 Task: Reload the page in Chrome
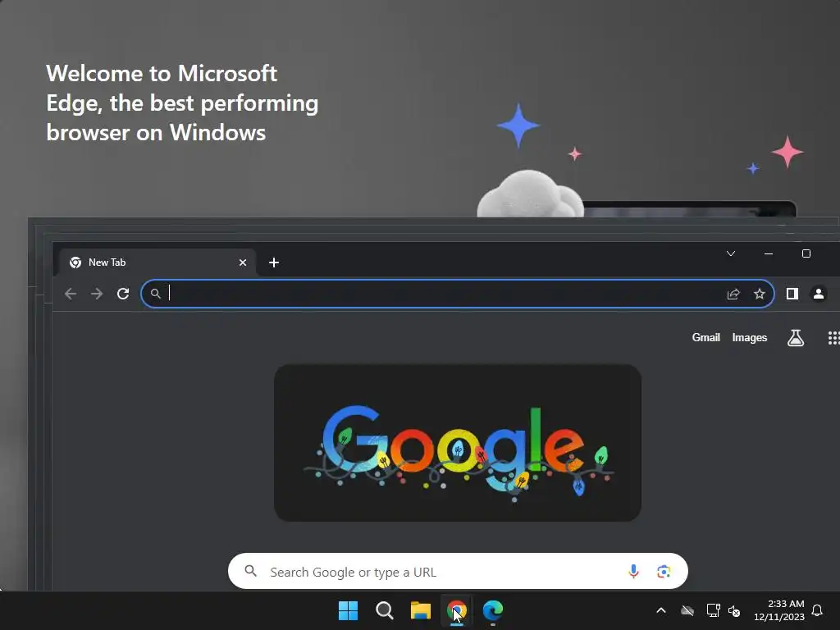123,294
